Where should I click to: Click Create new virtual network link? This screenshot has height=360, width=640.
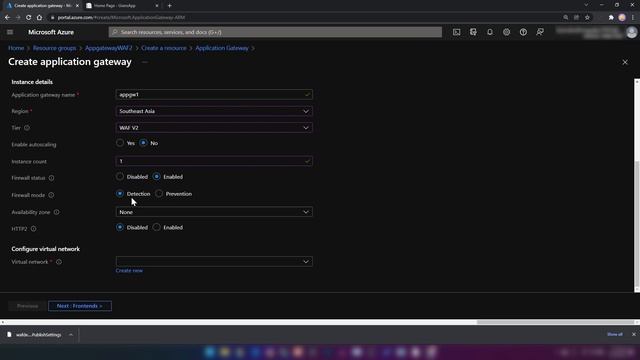click(129, 271)
